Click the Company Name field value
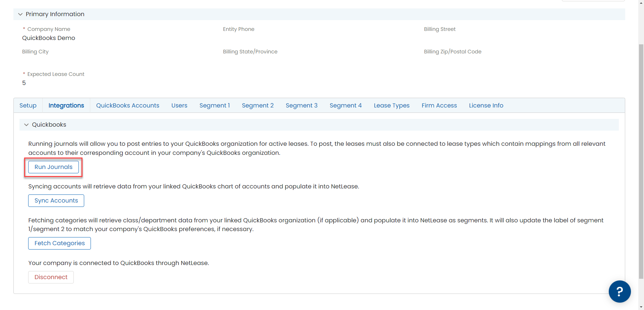644x310 pixels. 49,38
